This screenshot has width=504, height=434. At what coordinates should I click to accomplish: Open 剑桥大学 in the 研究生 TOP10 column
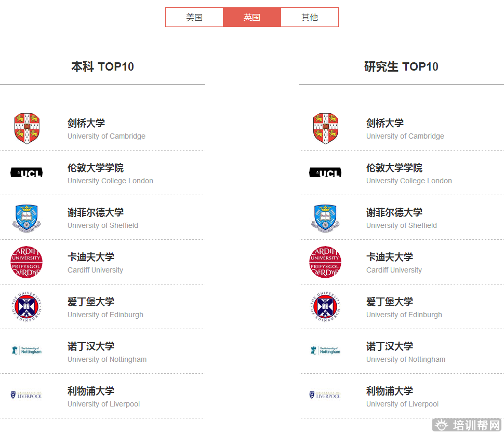coord(385,123)
